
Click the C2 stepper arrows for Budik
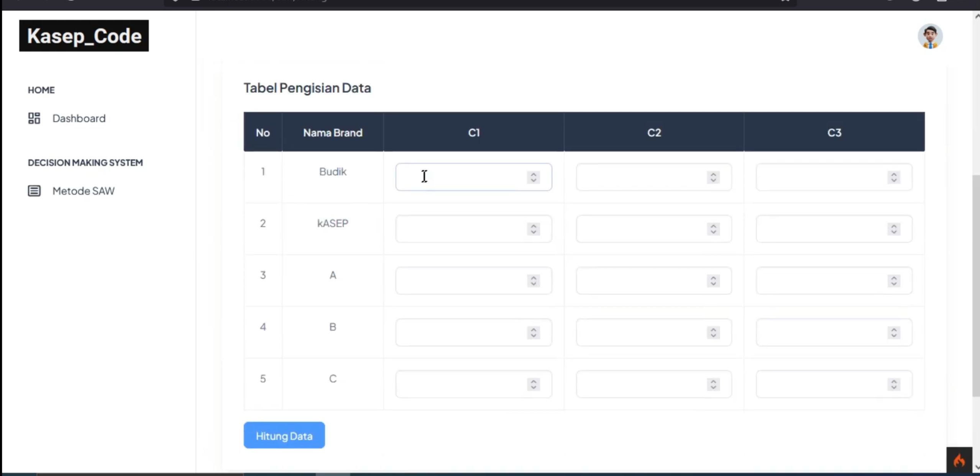(713, 177)
